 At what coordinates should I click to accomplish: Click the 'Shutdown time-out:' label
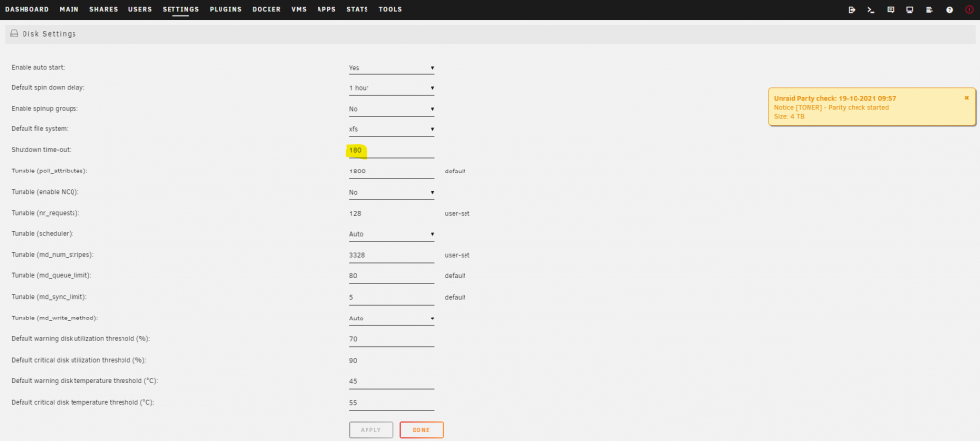point(40,151)
